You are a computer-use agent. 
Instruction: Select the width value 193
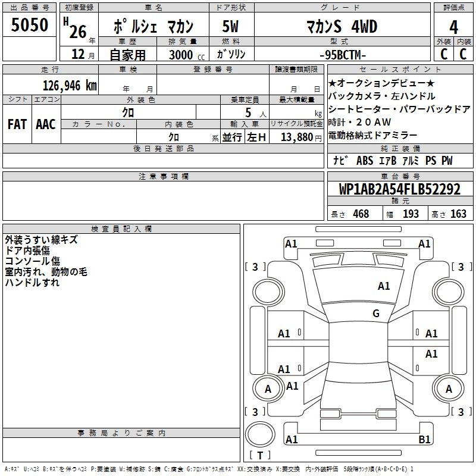(411, 214)
